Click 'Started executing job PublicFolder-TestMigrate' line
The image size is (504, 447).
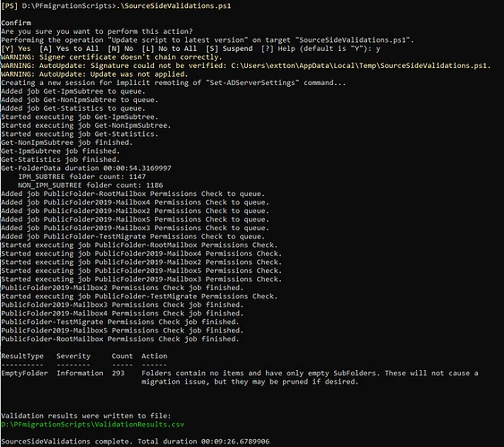[x=139, y=296]
